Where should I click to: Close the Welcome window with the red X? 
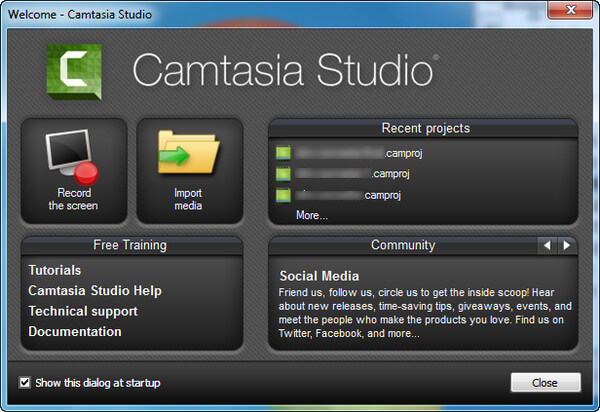(570, 10)
